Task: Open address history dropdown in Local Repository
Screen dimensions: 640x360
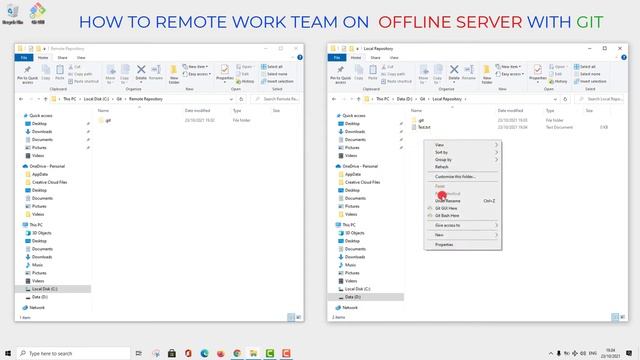Action: pos(555,99)
